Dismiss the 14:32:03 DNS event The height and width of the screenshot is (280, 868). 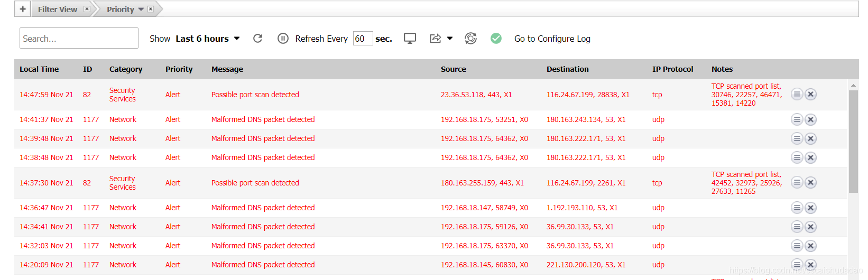click(810, 246)
